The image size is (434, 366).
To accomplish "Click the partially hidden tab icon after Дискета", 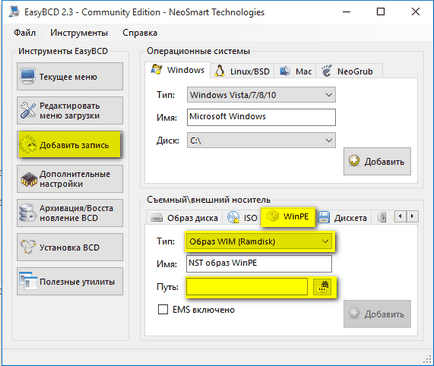I will 382,218.
